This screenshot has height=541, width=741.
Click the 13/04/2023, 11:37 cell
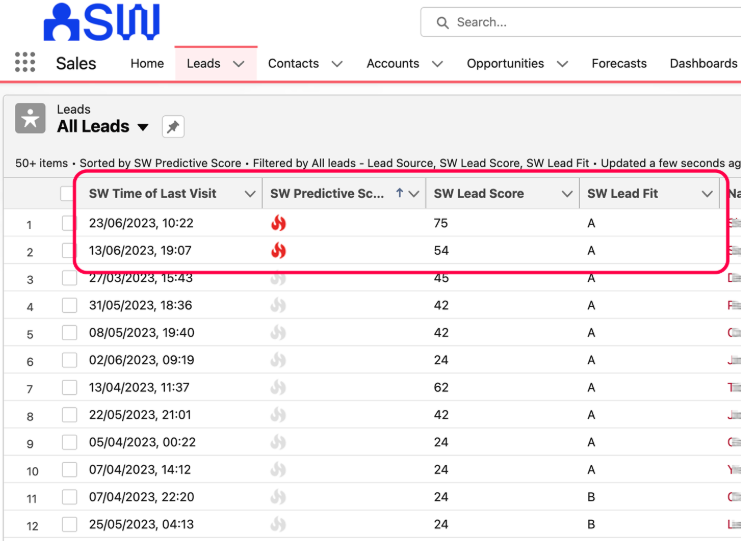tap(139, 387)
